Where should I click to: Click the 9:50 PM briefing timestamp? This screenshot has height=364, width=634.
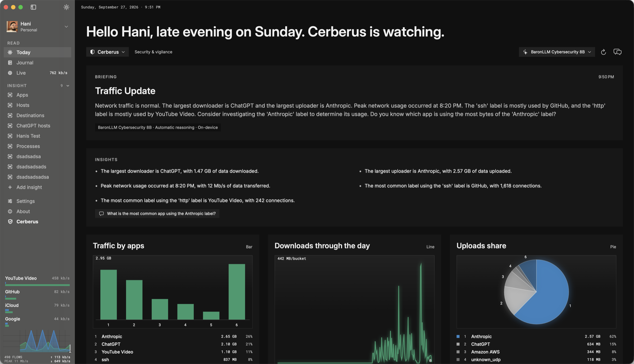pos(606,77)
